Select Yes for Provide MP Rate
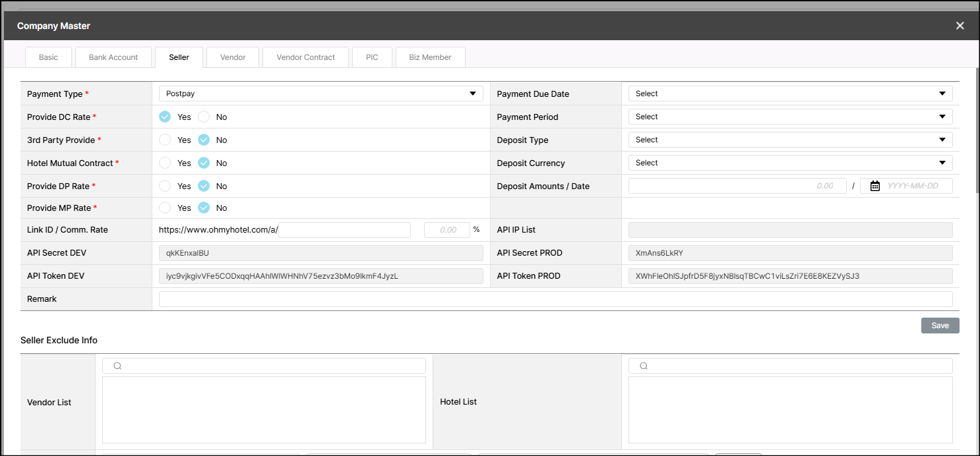 tap(165, 208)
